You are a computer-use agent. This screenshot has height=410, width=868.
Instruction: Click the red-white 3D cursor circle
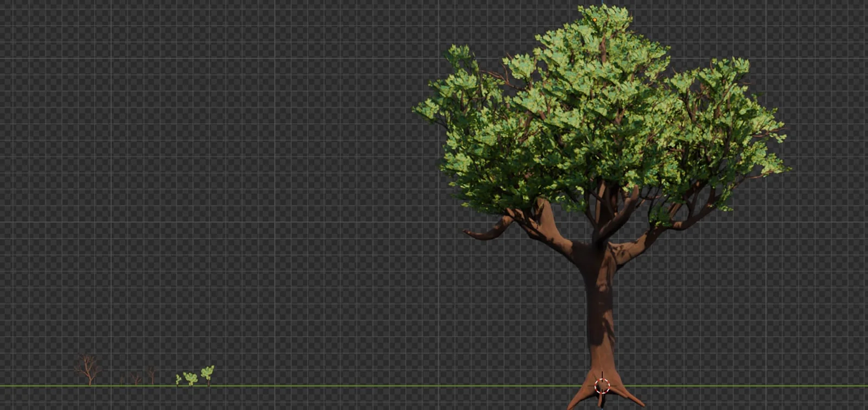point(602,386)
